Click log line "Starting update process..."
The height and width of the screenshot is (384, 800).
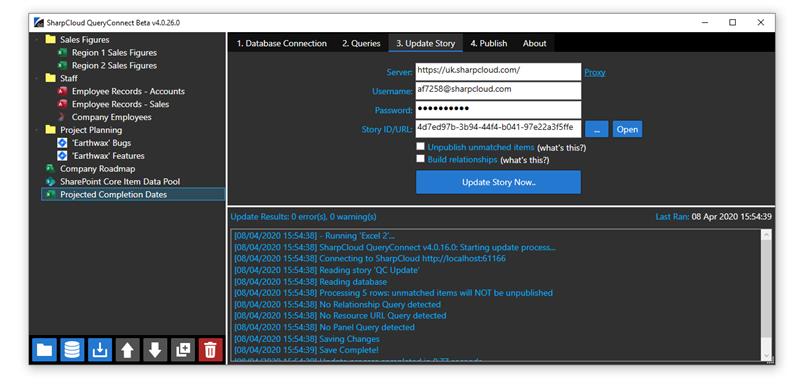pos(394,247)
